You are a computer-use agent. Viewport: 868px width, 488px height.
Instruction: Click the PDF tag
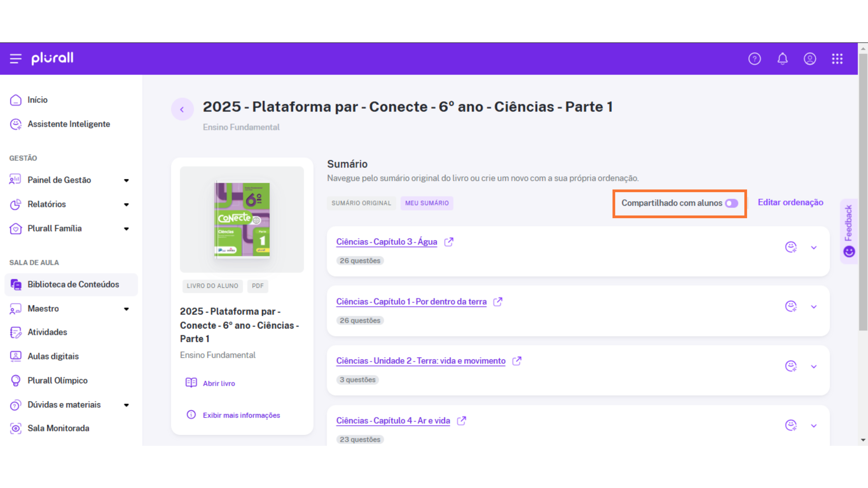coord(258,286)
